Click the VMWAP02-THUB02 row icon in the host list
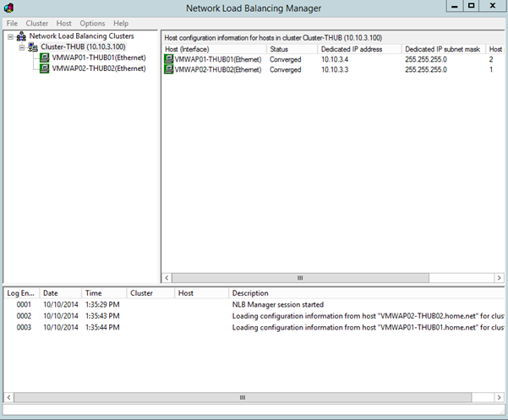 (169, 69)
